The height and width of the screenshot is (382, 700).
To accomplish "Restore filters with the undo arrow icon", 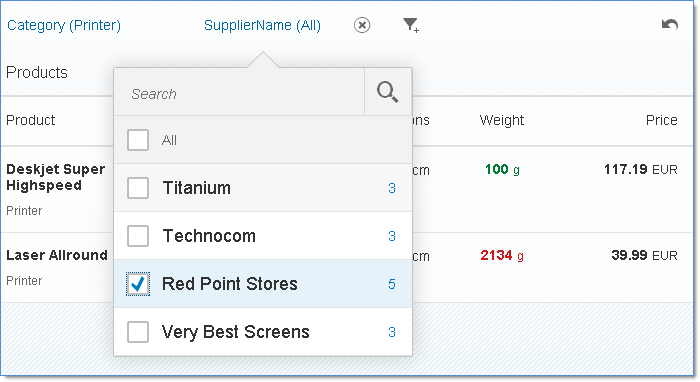I will pos(670,24).
